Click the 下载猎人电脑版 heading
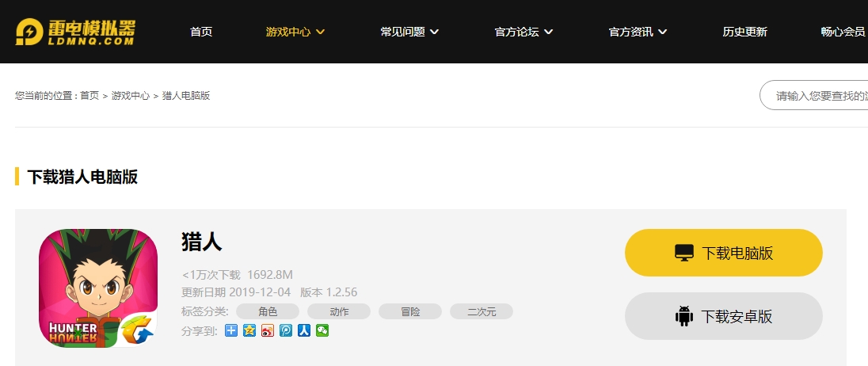 pos(82,177)
